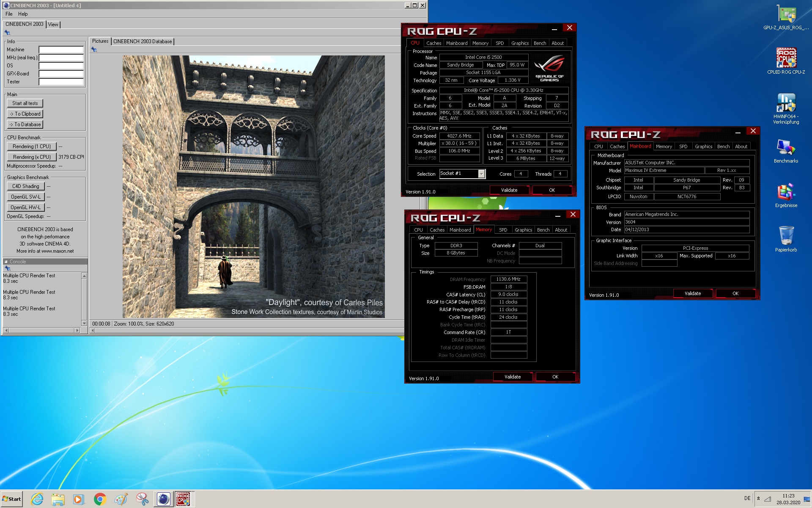Click DE language indicator in tray

747,498
